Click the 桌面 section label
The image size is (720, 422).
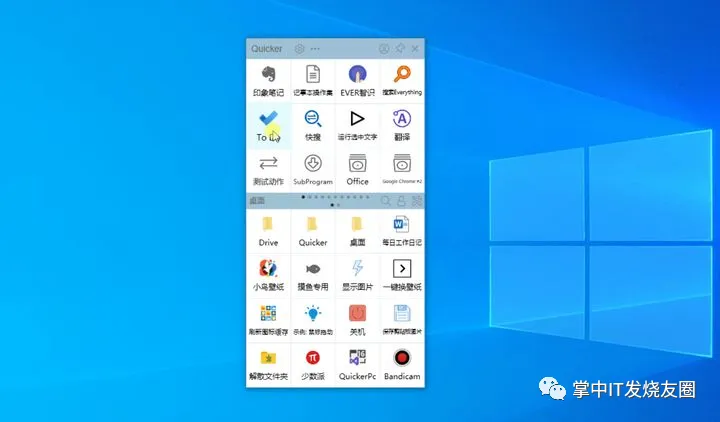pyautogui.click(x=257, y=201)
